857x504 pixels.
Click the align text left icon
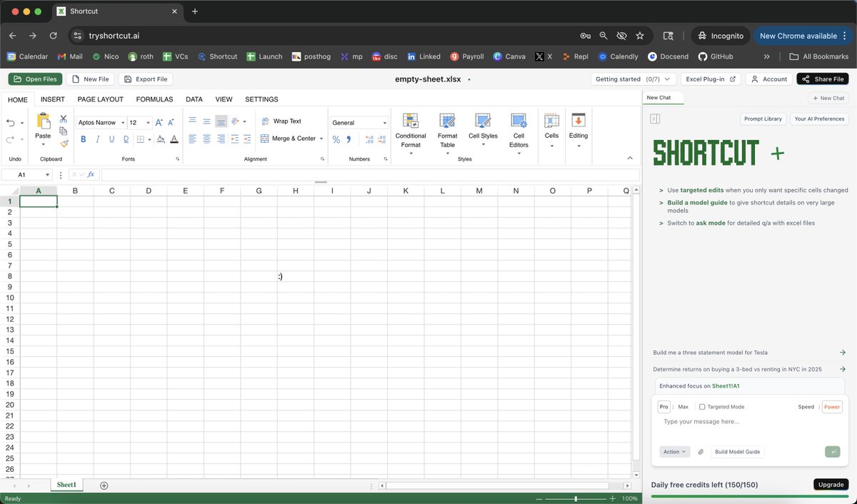point(193,138)
